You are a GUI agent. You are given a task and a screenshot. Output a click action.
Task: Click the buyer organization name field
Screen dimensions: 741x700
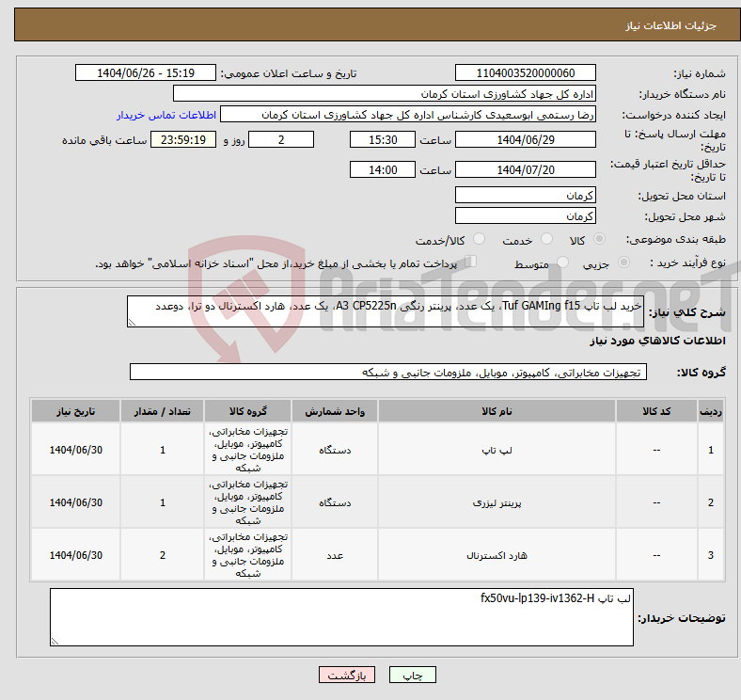[385, 94]
